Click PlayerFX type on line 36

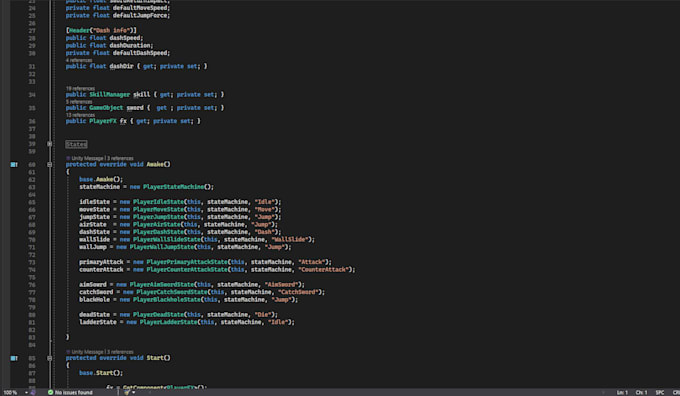click(103, 121)
